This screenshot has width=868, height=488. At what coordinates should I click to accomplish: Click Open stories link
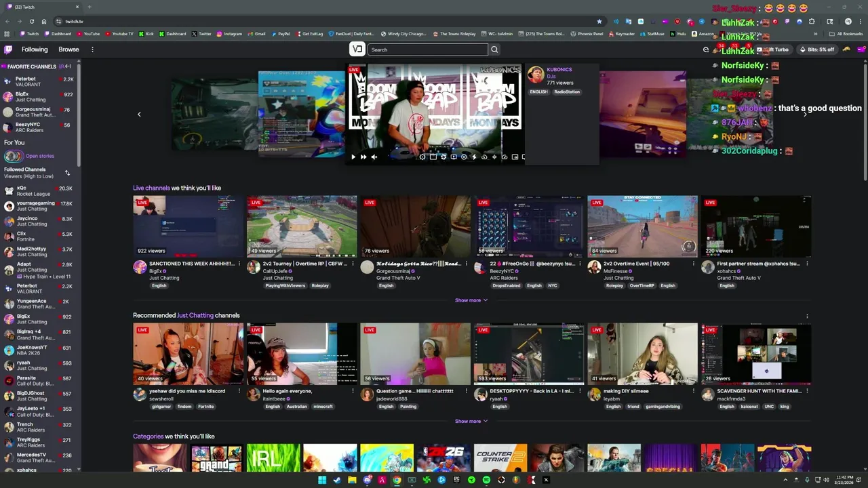click(40, 156)
